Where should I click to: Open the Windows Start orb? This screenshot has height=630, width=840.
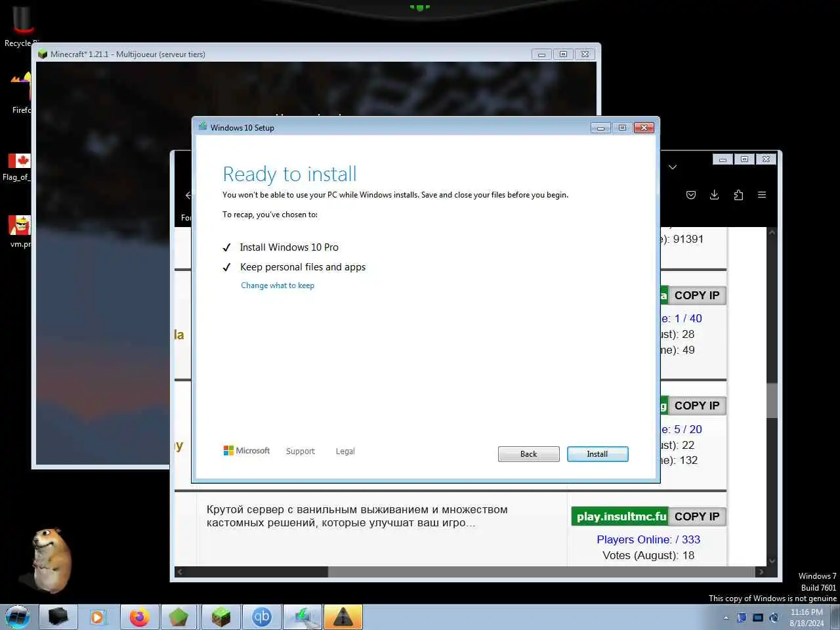18,617
